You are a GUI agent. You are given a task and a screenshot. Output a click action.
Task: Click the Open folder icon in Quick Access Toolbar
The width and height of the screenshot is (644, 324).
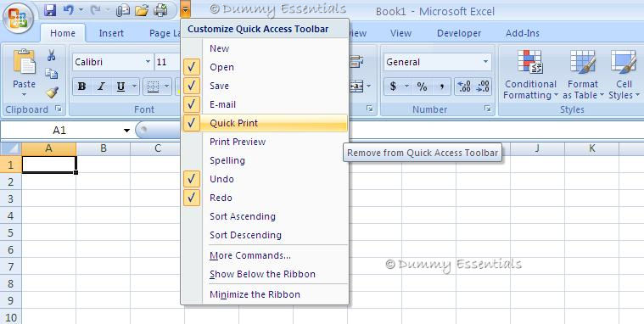point(142,10)
